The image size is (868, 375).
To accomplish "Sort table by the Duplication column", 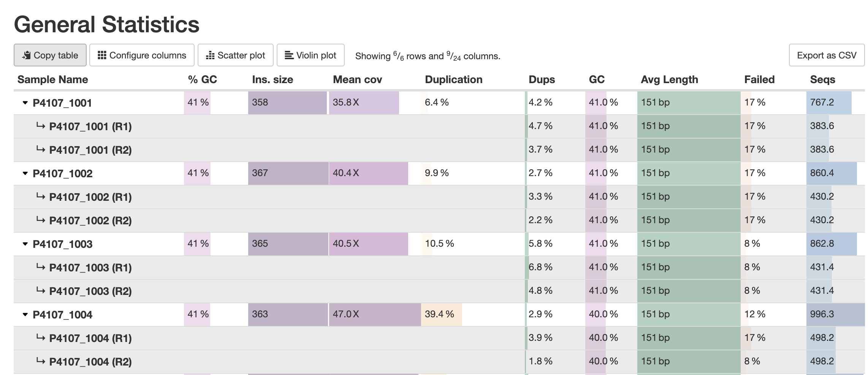I will 454,79.
